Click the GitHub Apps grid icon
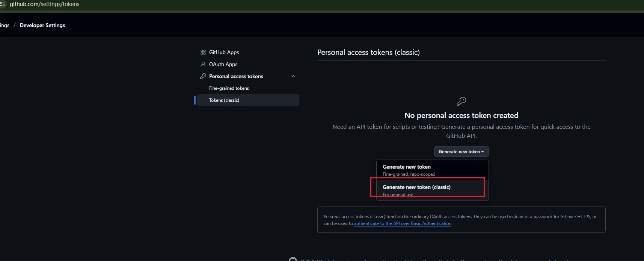 [x=203, y=52]
